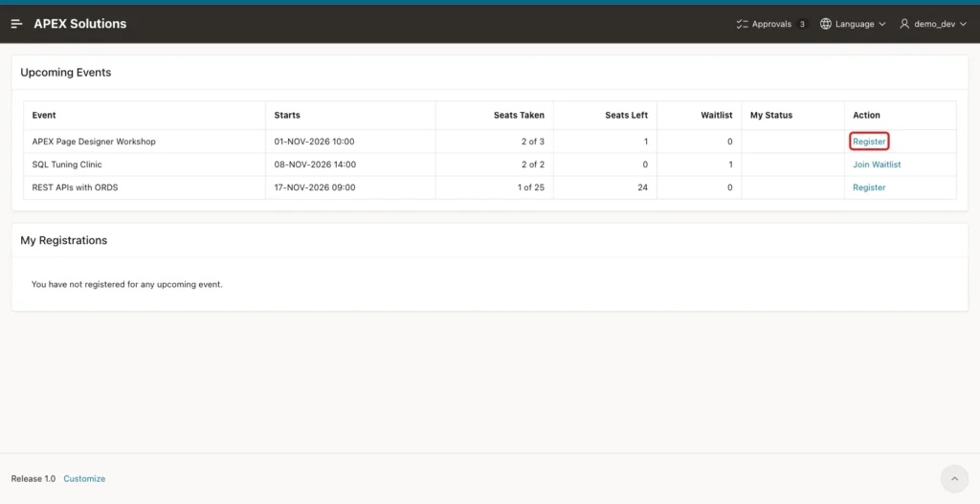This screenshot has height=504, width=980.
Task: Click the Release 1.0 footer text
Action: pyautogui.click(x=33, y=479)
